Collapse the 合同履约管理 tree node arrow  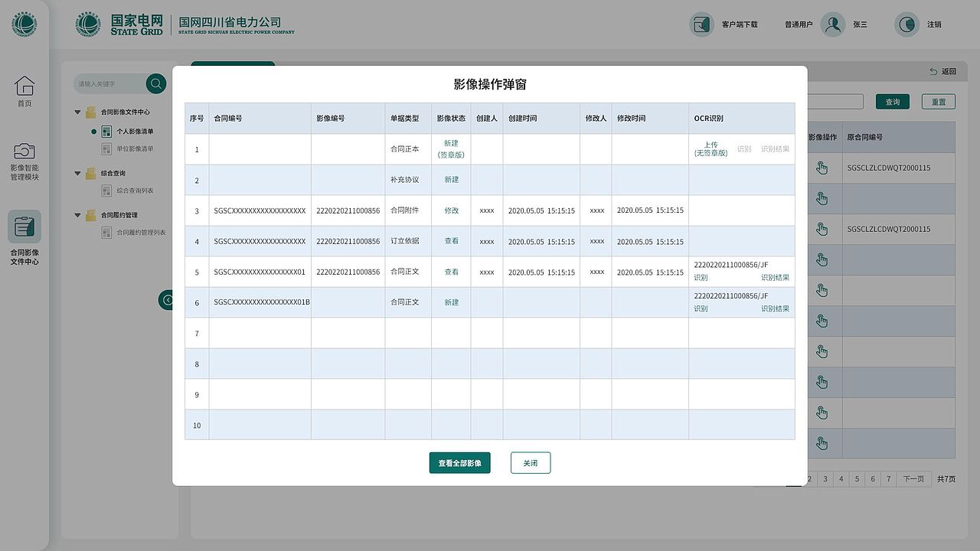click(x=77, y=215)
